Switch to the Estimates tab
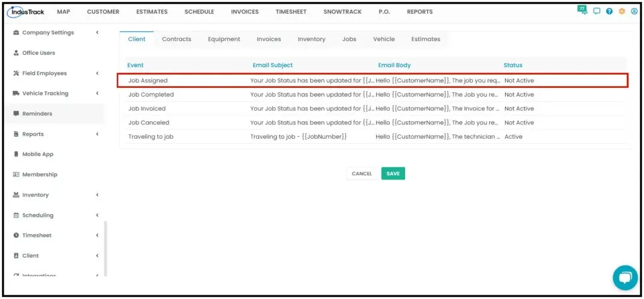Screen dimensions: 644x299 (426, 39)
